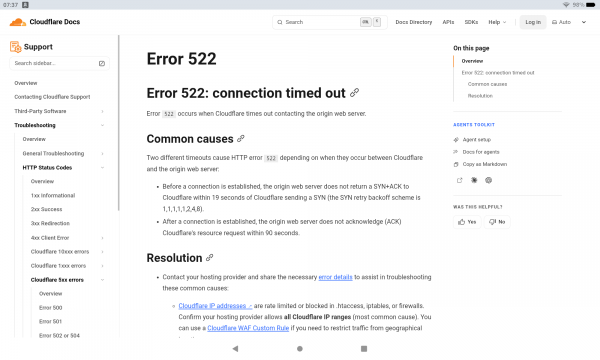
Task: Open 3xx Redirection in sidebar
Action: tap(50, 223)
